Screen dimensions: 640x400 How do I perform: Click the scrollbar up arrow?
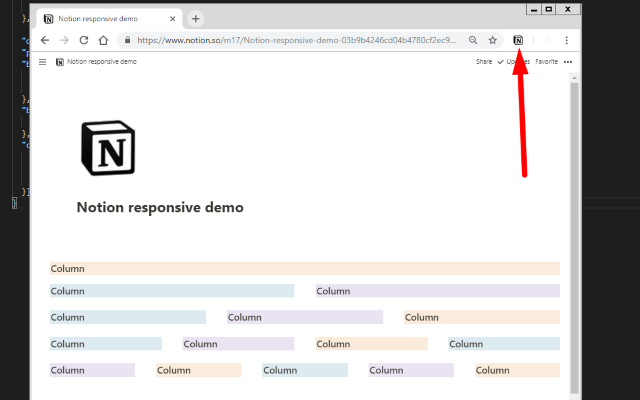574,78
